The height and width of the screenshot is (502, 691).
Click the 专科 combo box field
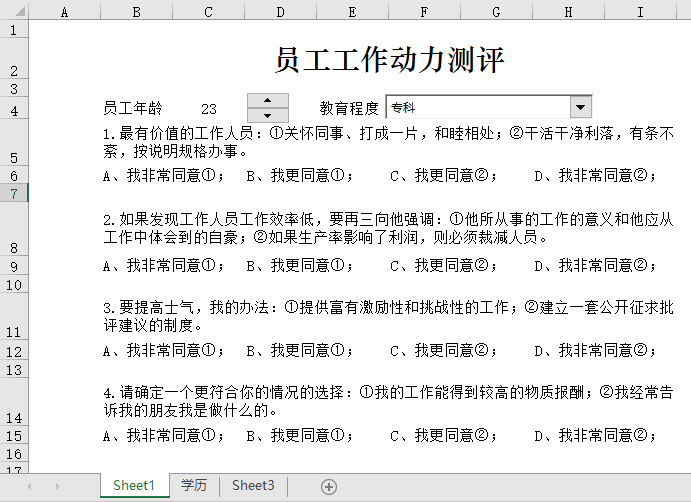pos(476,107)
